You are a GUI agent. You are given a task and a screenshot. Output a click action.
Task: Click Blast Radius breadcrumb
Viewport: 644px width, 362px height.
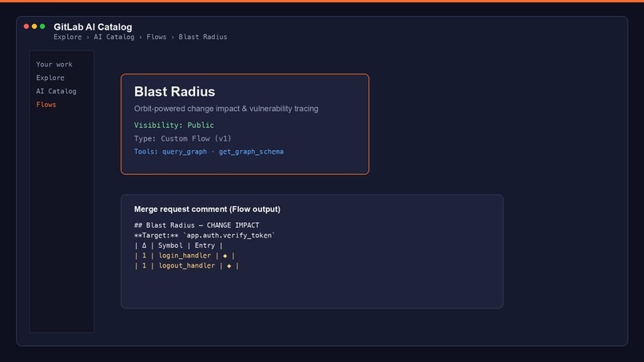pyautogui.click(x=203, y=37)
